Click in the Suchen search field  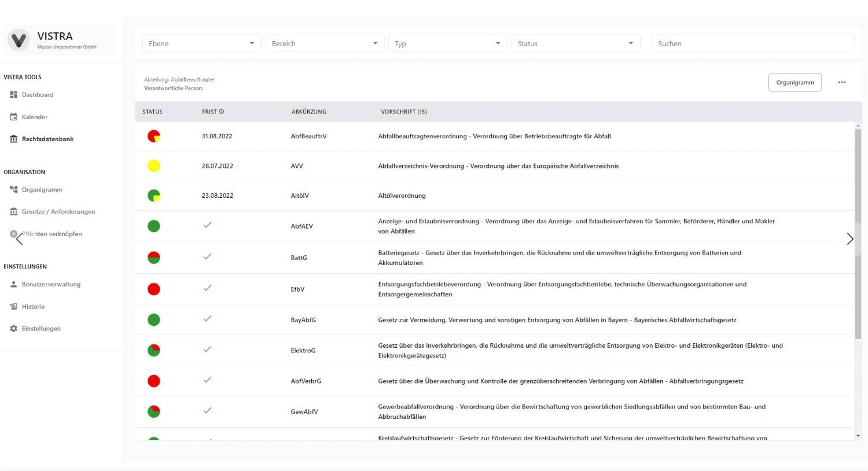click(x=753, y=43)
